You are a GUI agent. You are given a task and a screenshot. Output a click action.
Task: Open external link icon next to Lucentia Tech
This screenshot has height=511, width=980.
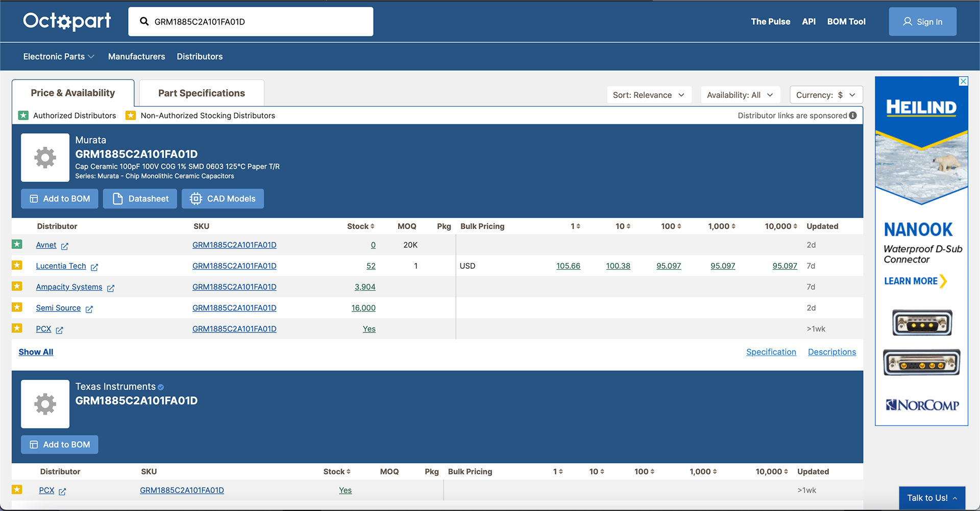coord(94,267)
